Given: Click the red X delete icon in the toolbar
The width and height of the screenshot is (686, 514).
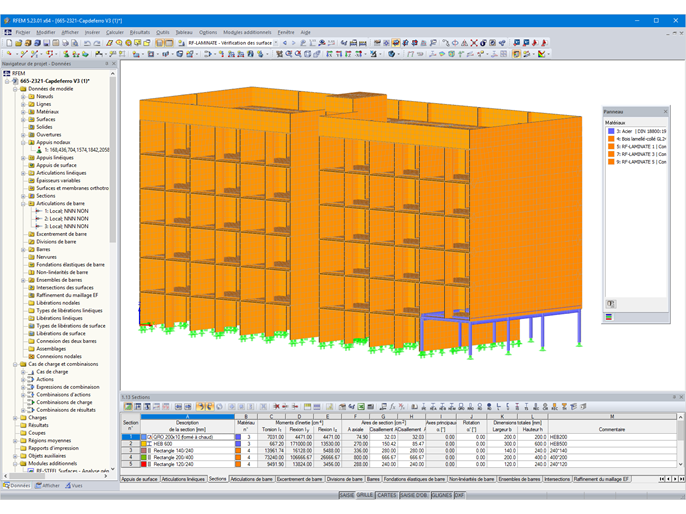Looking at the screenshot, I should click(474, 43).
